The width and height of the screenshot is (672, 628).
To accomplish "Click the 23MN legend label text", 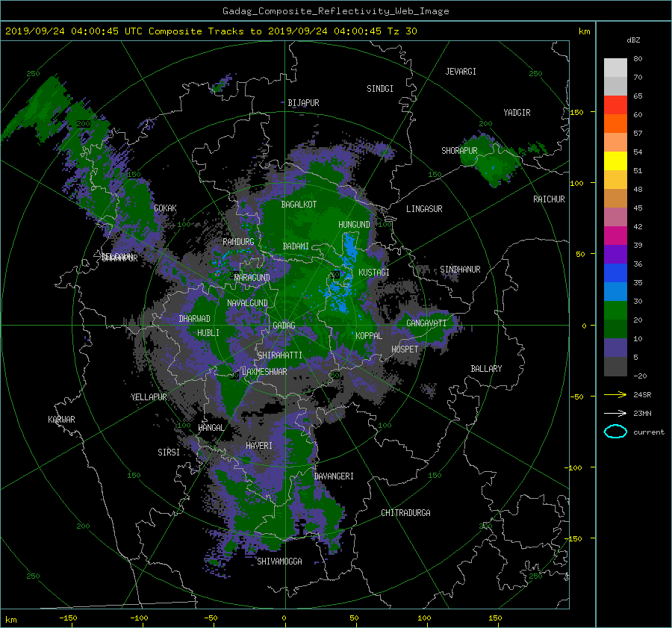I will [642, 414].
